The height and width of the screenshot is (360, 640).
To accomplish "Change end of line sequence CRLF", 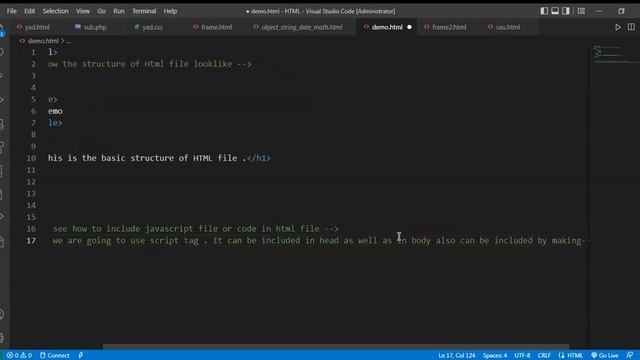I will [544, 356].
